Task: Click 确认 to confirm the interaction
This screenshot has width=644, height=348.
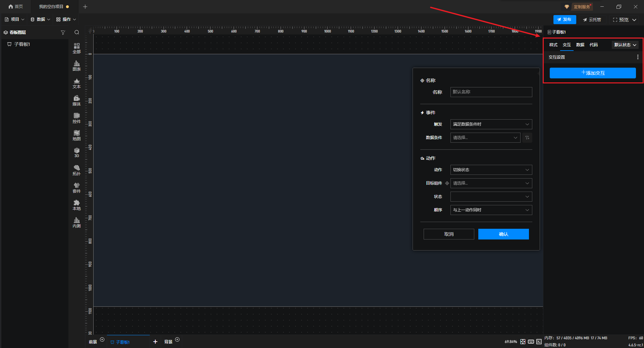Action: coord(503,234)
